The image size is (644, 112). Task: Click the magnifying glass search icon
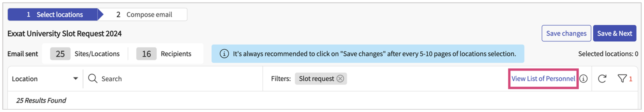coord(93,79)
